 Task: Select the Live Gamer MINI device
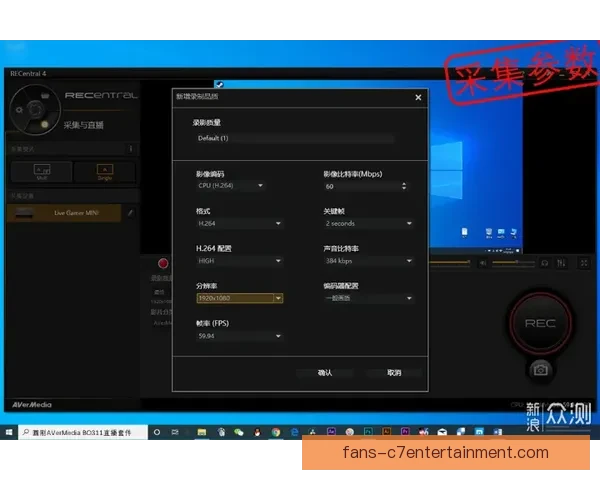pos(64,213)
